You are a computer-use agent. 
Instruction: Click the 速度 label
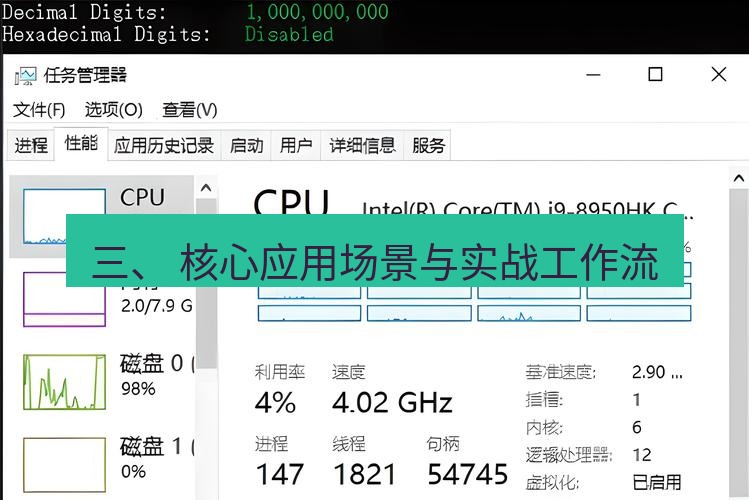(x=349, y=372)
